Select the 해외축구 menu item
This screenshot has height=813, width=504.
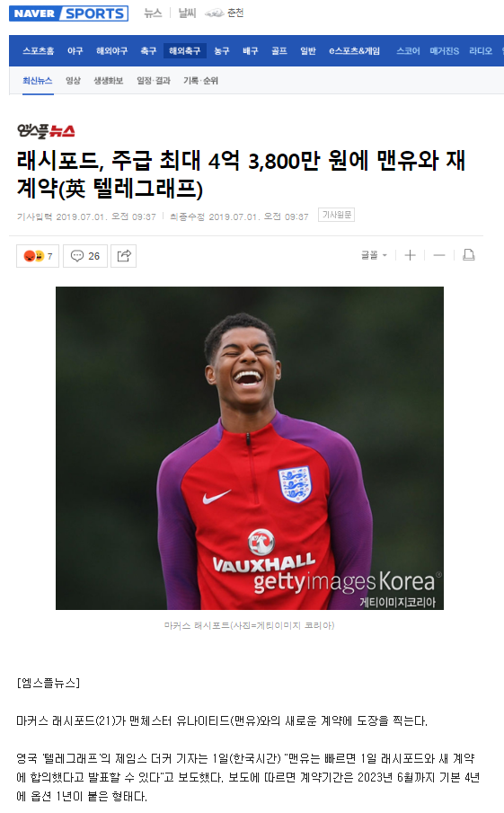(184, 51)
